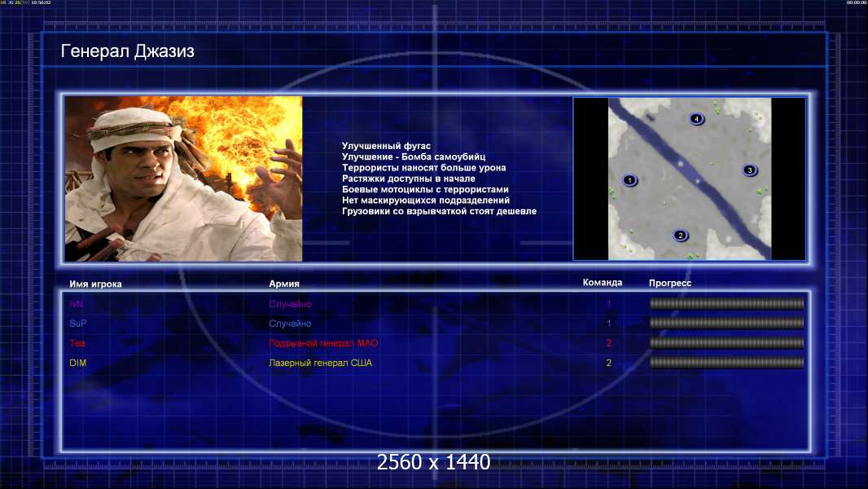The height and width of the screenshot is (489, 868).
Task: Click the 00:00:00 timer at top right
Action: pos(857,2)
